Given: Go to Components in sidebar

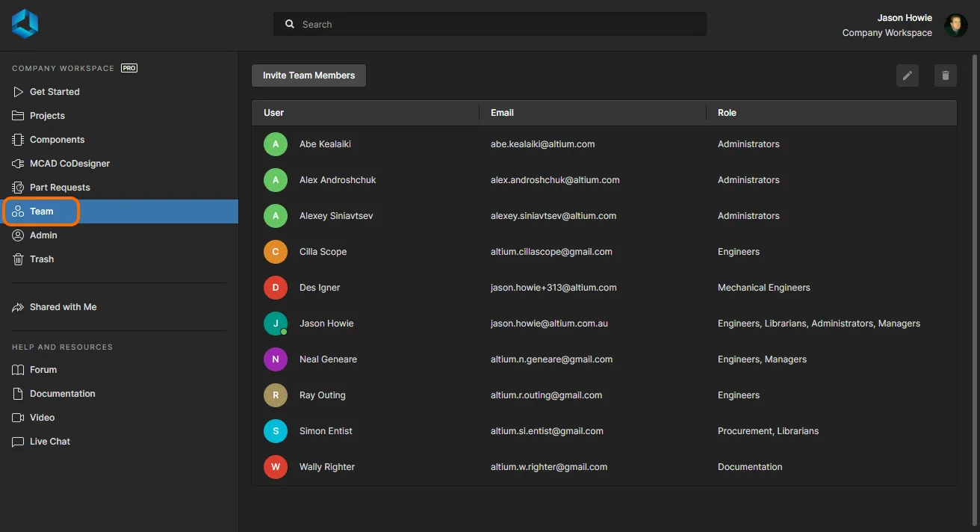Looking at the screenshot, I should (57, 140).
